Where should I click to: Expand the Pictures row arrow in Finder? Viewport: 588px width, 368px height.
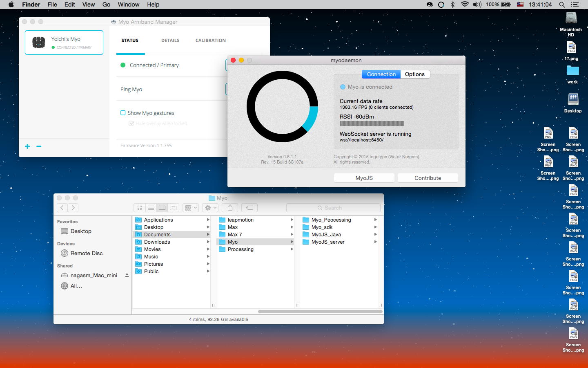tap(208, 264)
